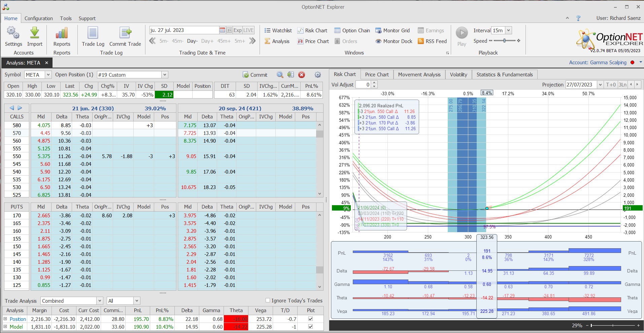Toggle the 3Ln lines button
644x333 pixels.
[x=622, y=85]
